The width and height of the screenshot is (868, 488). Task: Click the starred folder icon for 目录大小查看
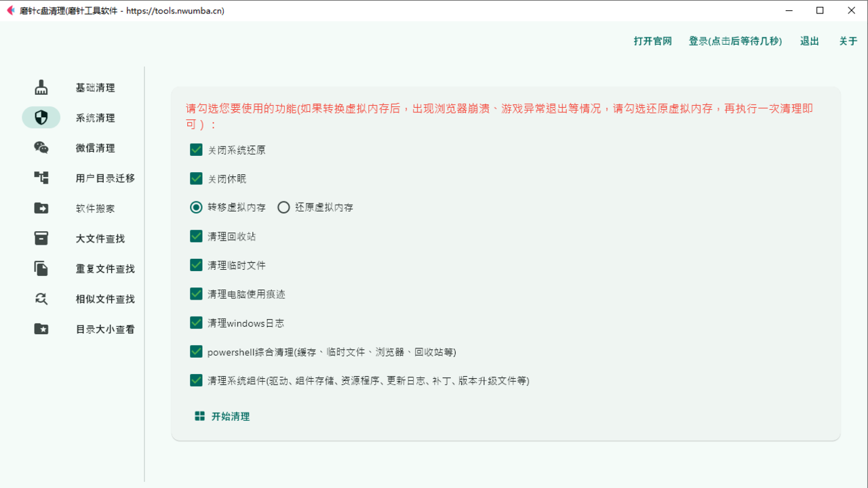coord(41,329)
